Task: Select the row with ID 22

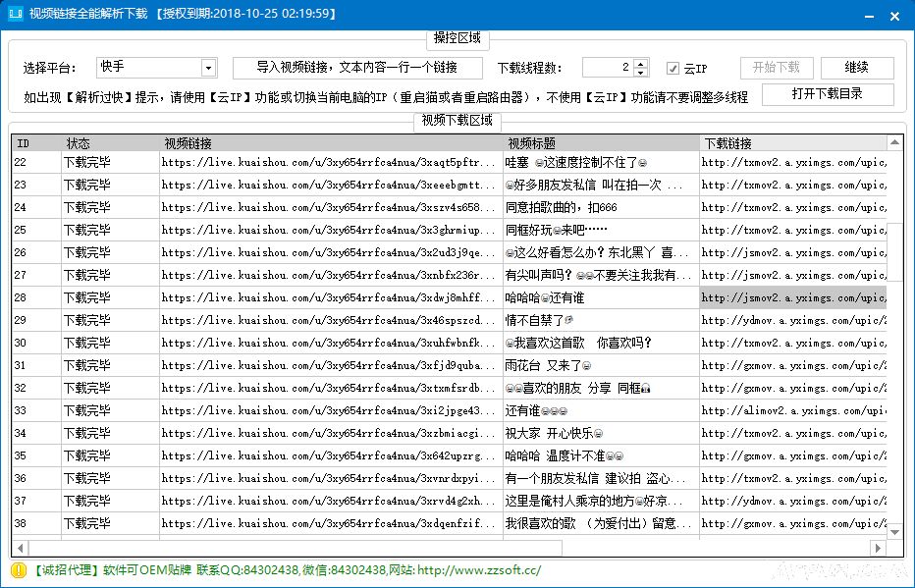Action: [450, 162]
